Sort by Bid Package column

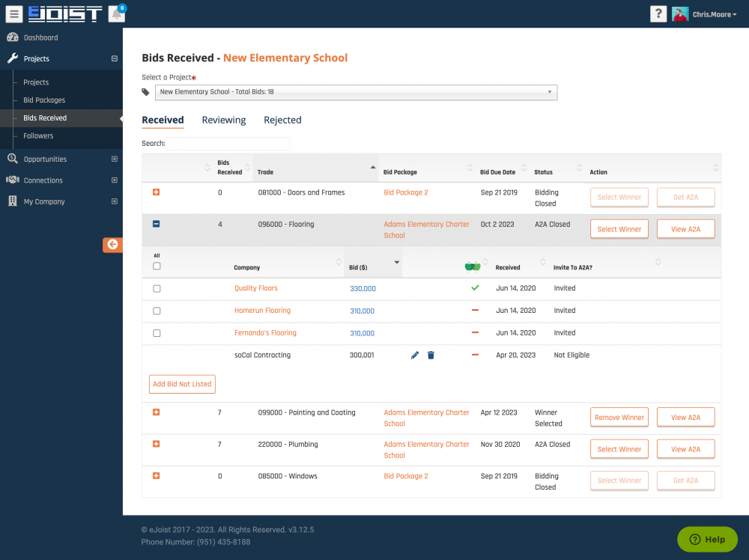tap(470, 168)
